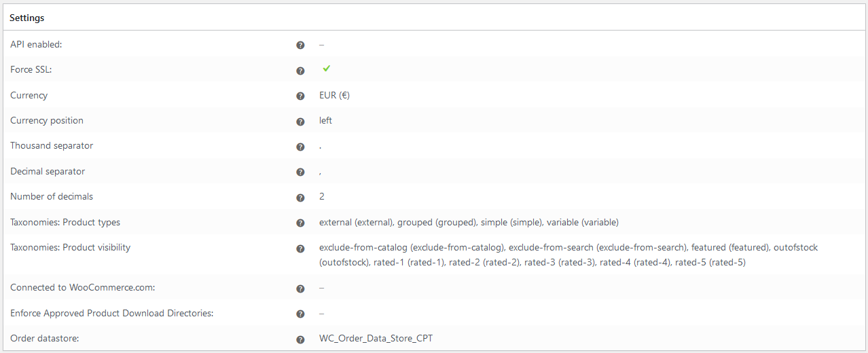Viewport: 868px width, 353px height.
Task: Click help icon for Thousand separator
Action: point(300,147)
